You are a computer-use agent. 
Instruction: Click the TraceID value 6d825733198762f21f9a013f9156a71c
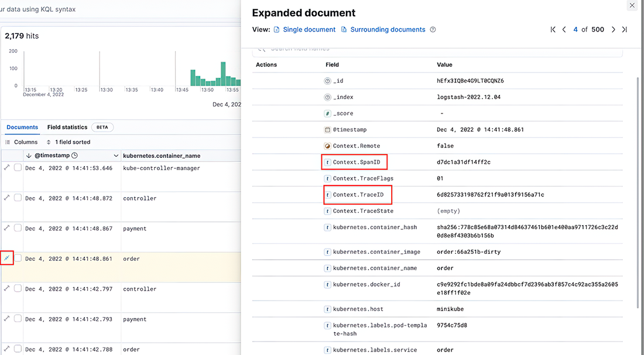(491, 195)
